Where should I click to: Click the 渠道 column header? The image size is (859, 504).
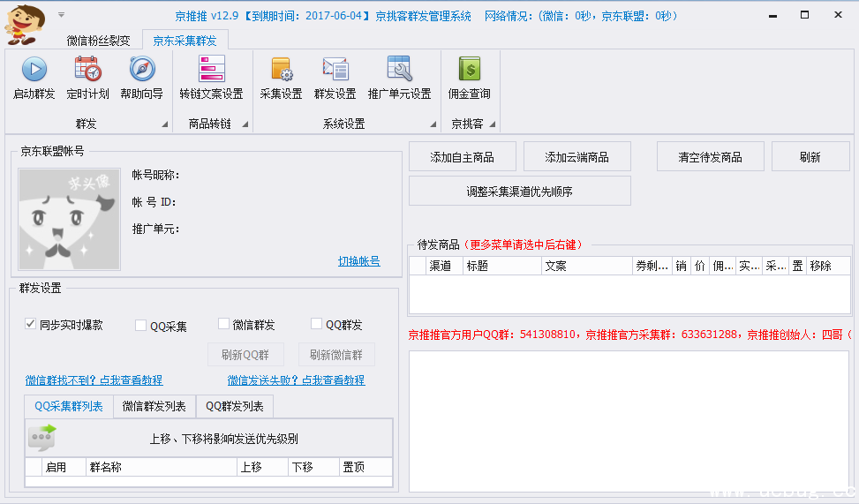444,266
